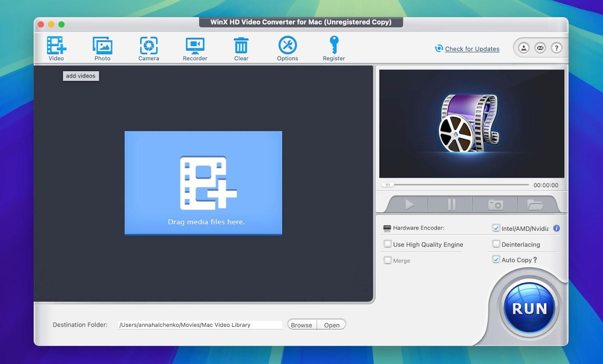Open help with the question mark icon
The height and width of the screenshot is (364, 603).
(556, 48)
